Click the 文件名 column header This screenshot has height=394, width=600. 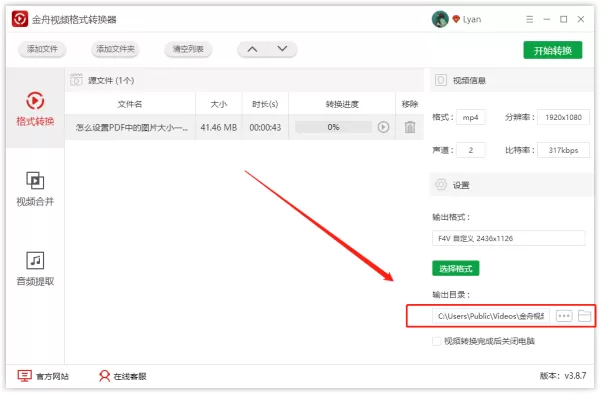pyautogui.click(x=130, y=104)
